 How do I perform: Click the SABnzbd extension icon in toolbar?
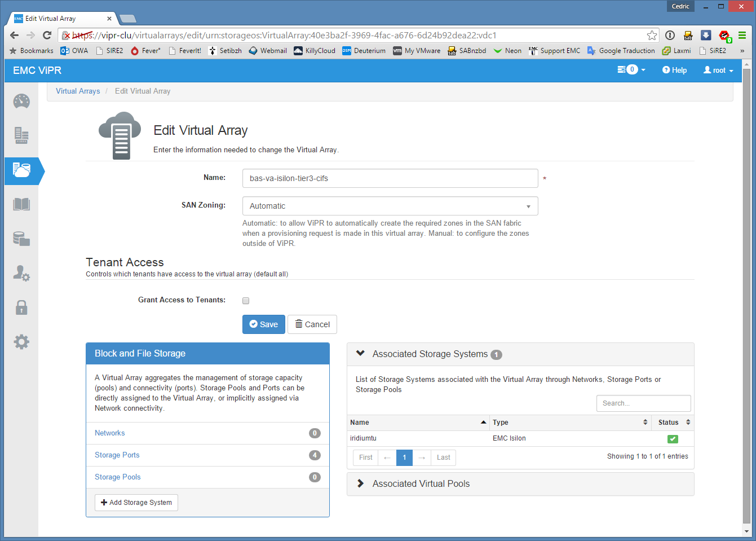(x=688, y=35)
